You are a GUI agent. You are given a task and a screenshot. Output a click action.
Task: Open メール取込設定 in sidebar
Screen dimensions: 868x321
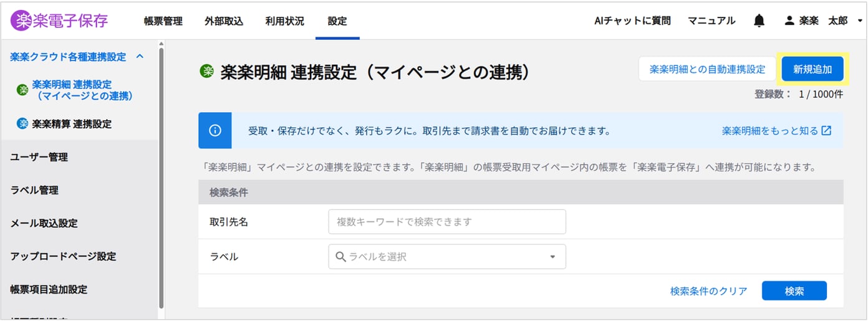[x=44, y=223]
